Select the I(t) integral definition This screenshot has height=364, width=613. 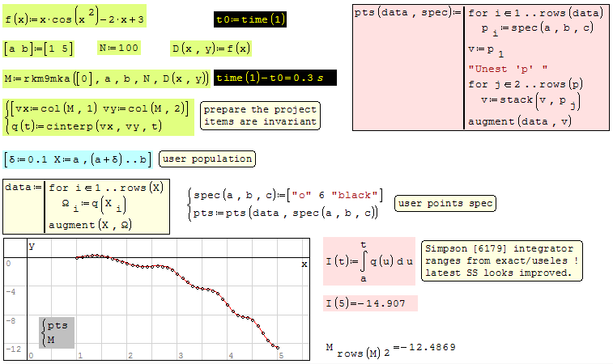coord(369,261)
